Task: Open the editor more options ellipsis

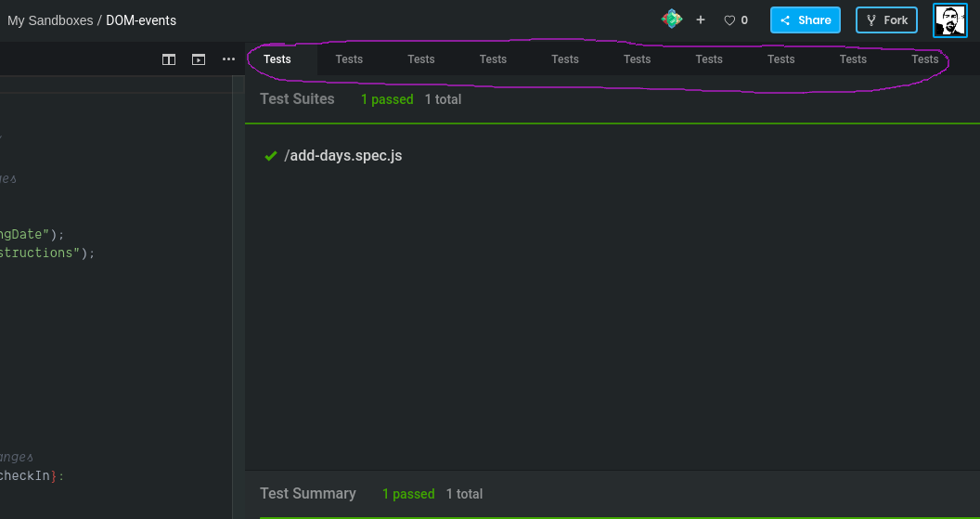Action: 228,59
